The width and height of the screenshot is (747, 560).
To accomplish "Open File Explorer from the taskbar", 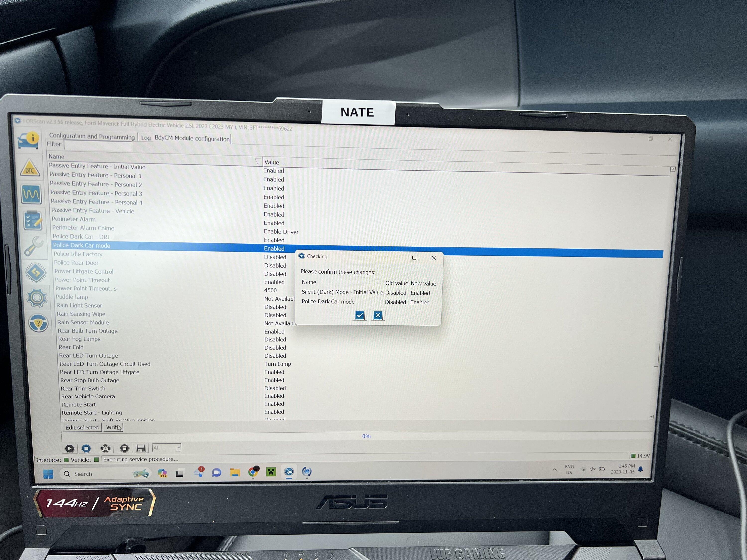I will pos(235,473).
